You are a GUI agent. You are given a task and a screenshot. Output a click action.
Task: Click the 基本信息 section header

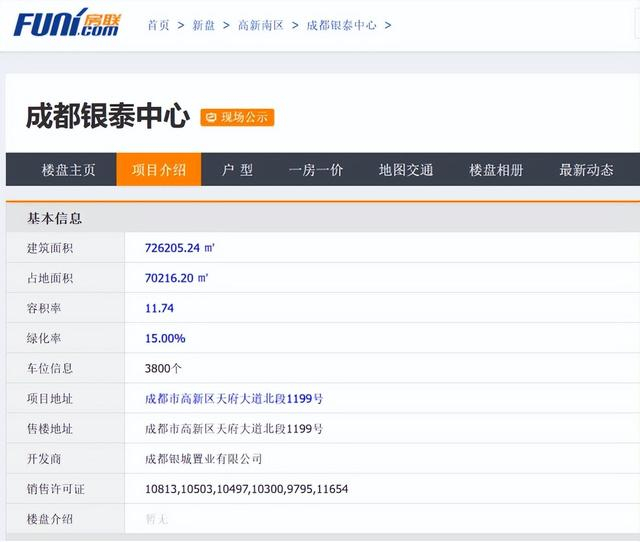(54, 218)
